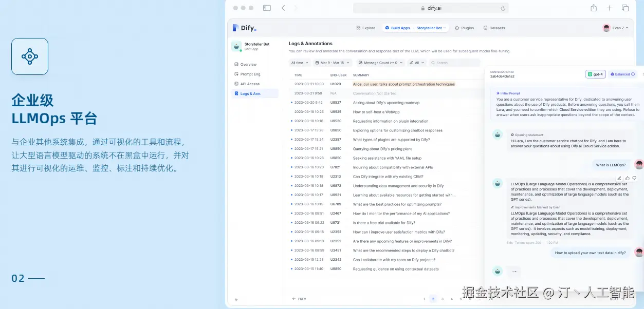Reload the dify.ai page
The width and height of the screenshot is (644, 309).
pyautogui.click(x=503, y=8)
